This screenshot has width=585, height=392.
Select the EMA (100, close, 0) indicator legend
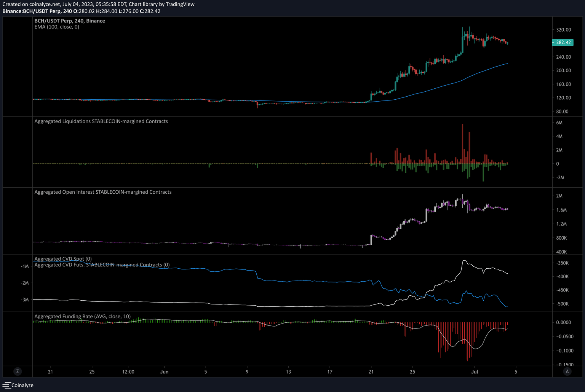pyautogui.click(x=57, y=27)
